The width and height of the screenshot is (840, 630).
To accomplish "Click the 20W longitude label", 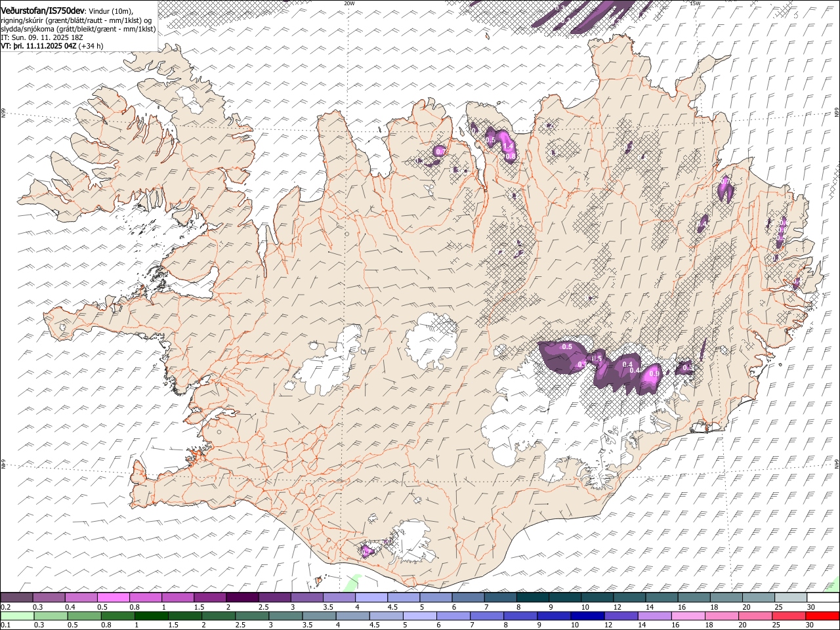I will pyautogui.click(x=349, y=3).
